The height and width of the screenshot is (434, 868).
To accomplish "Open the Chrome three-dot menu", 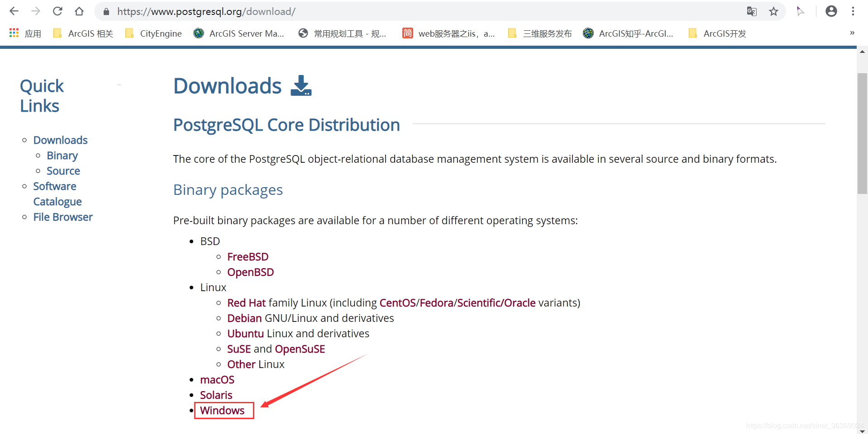I will (853, 11).
